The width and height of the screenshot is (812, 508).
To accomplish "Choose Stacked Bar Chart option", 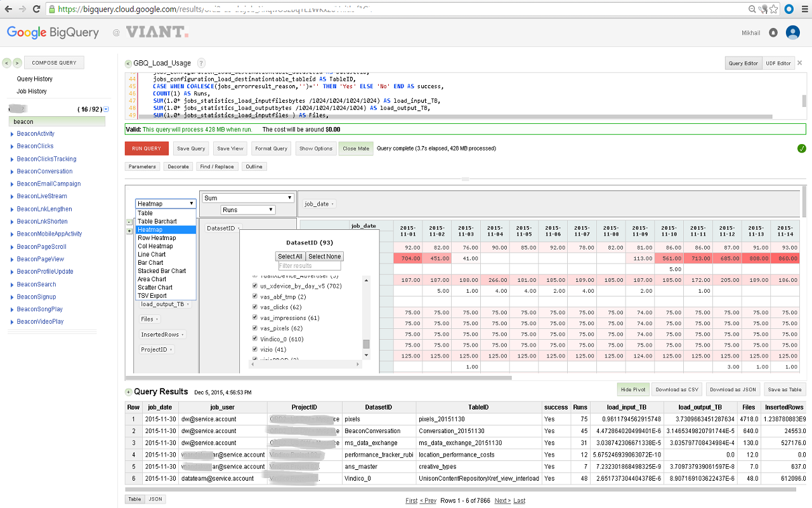I will tap(166, 271).
